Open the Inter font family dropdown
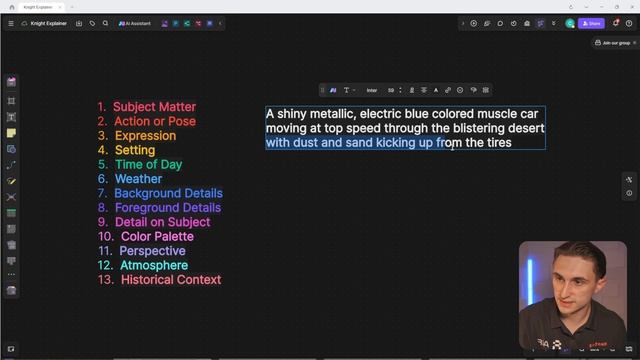This screenshot has width=640, height=360. [371, 90]
